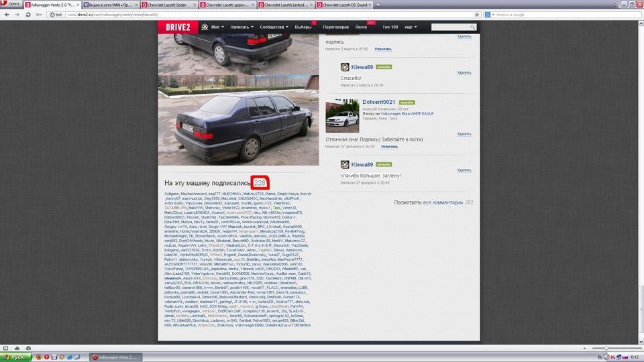Open Dotsent0021 profile link

[x=378, y=102]
